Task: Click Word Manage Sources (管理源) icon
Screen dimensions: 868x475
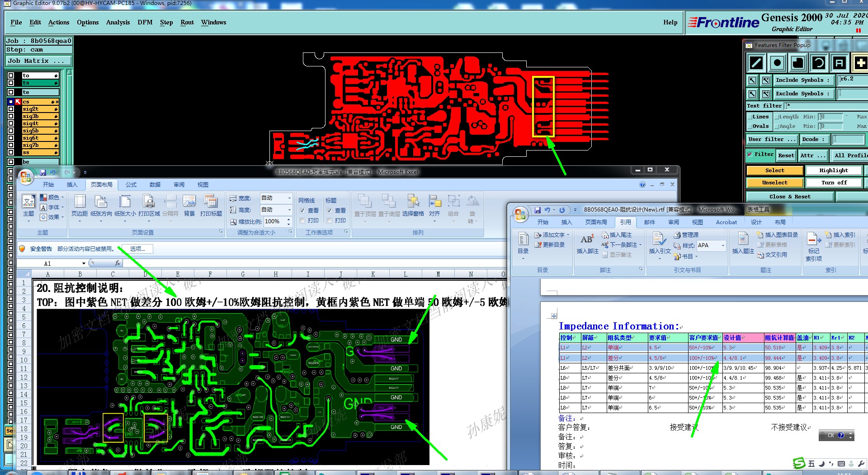Action: coord(686,235)
